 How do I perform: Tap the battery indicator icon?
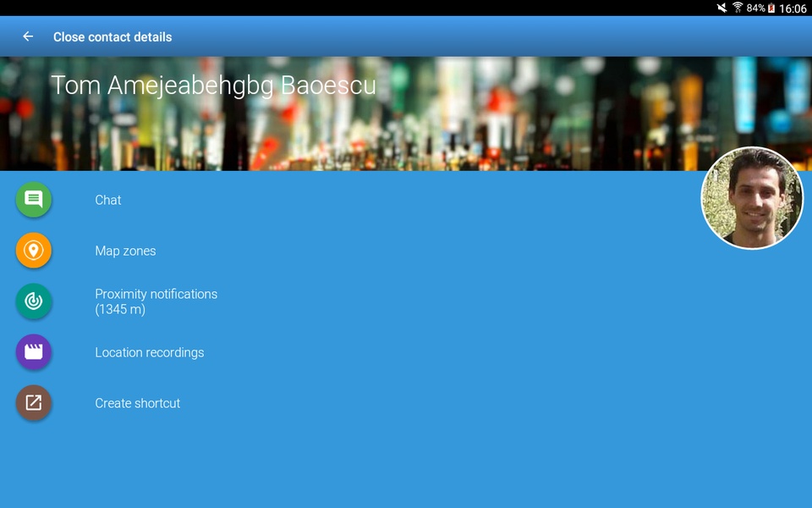771,8
